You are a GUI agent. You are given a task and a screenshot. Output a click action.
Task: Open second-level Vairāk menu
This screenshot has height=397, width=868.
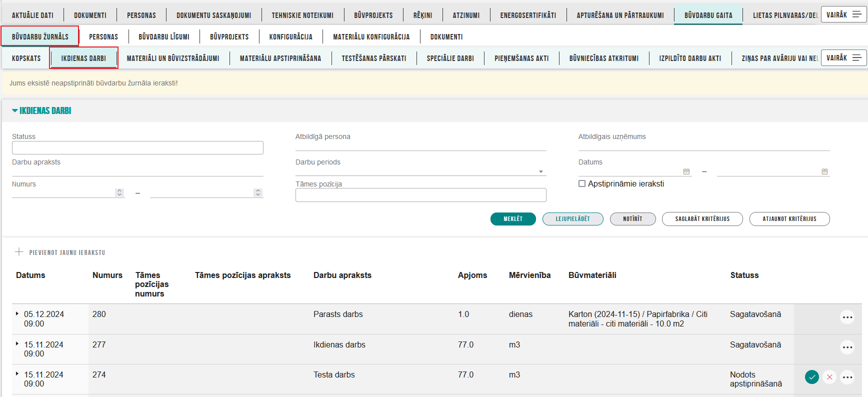point(843,57)
